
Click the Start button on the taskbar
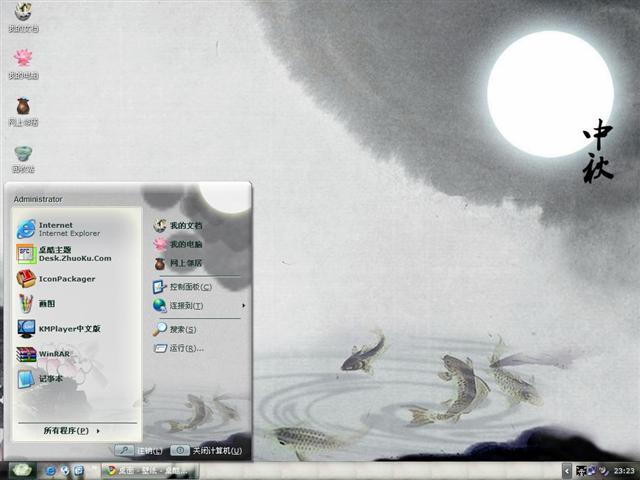click(x=20, y=471)
